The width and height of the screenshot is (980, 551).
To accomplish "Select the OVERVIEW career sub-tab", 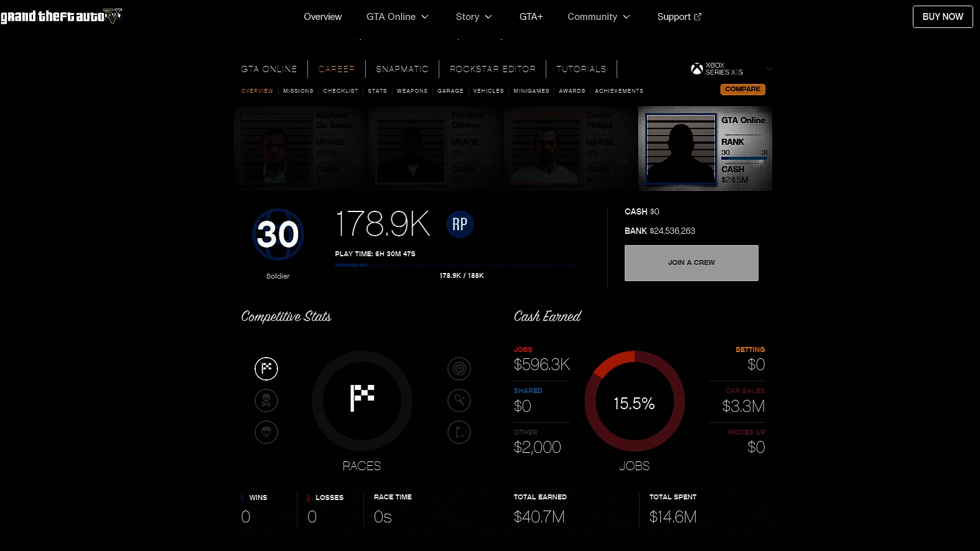I will click(257, 91).
